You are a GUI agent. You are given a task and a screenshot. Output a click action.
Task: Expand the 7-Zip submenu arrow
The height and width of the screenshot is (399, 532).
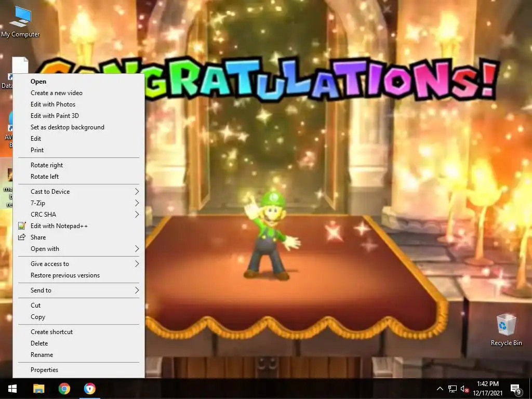tap(137, 203)
